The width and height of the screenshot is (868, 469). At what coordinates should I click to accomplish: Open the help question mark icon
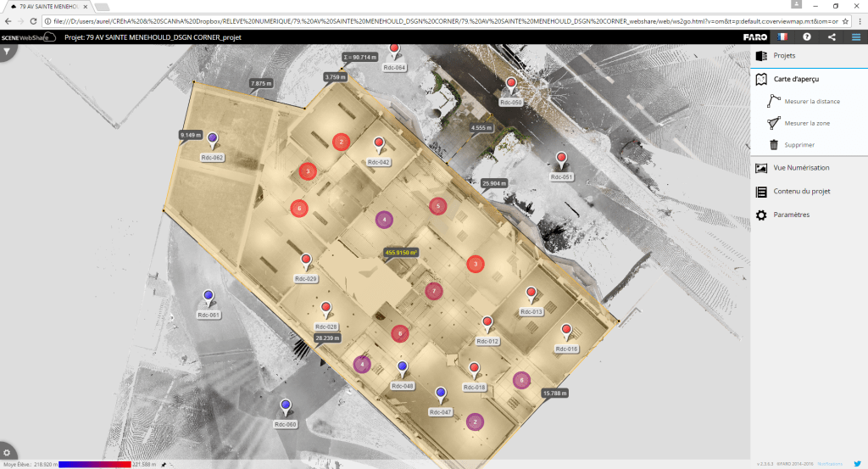coord(807,37)
